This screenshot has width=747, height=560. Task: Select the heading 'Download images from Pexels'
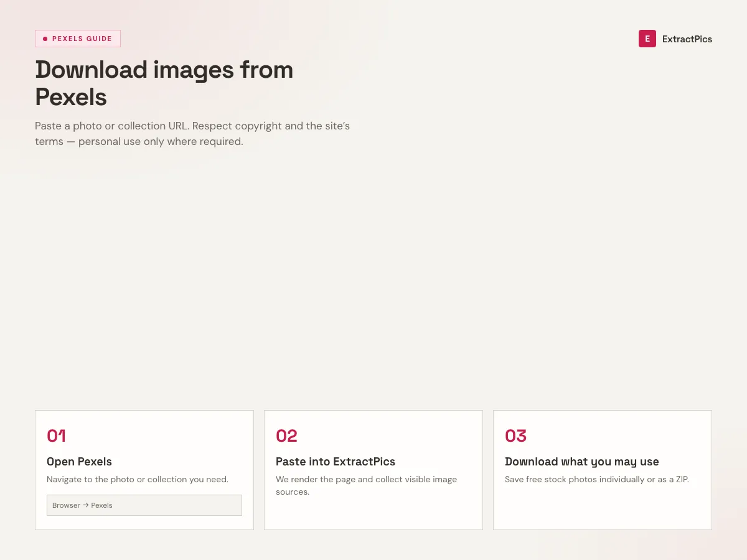coord(164,83)
